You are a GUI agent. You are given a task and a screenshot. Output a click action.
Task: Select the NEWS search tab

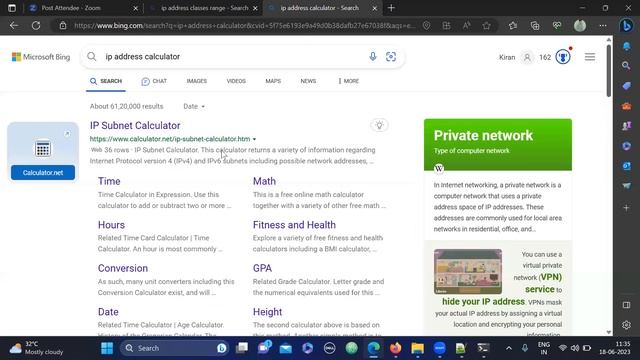click(x=308, y=81)
